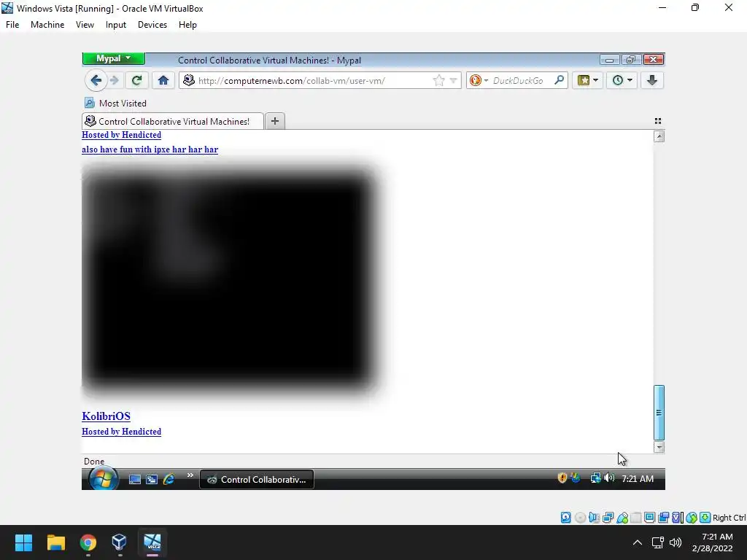Open the address bar history dropdown arrow

point(453,80)
